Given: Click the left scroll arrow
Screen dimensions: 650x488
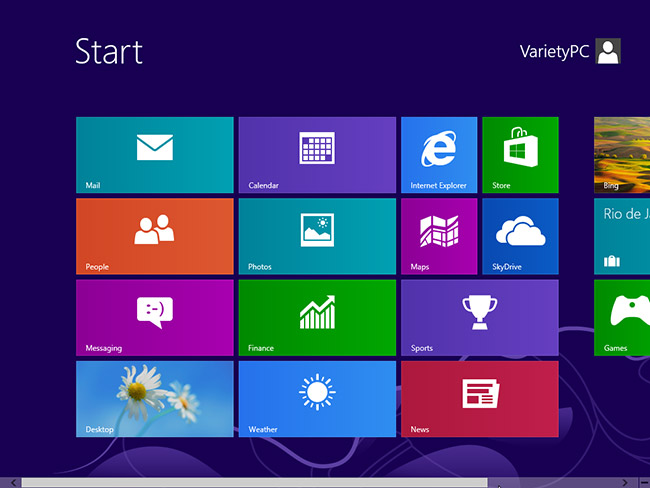Looking at the screenshot, I should 13,483.
